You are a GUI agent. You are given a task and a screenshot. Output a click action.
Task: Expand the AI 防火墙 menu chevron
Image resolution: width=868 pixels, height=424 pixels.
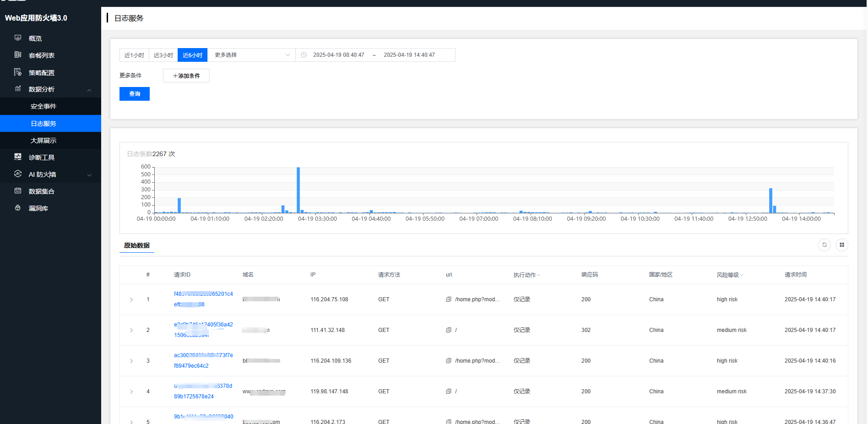pyautogui.click(x=89, y=175)
